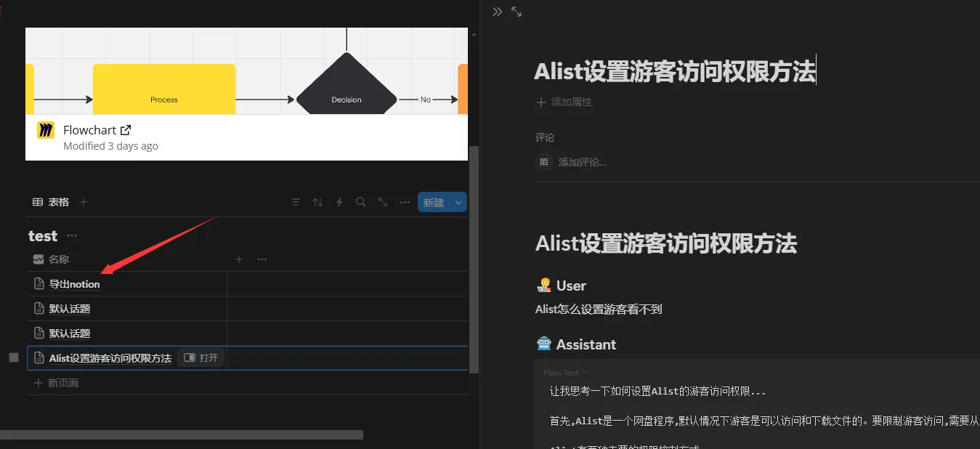
Task: Open the first 默认话题 row
Action: pos(70,309)
